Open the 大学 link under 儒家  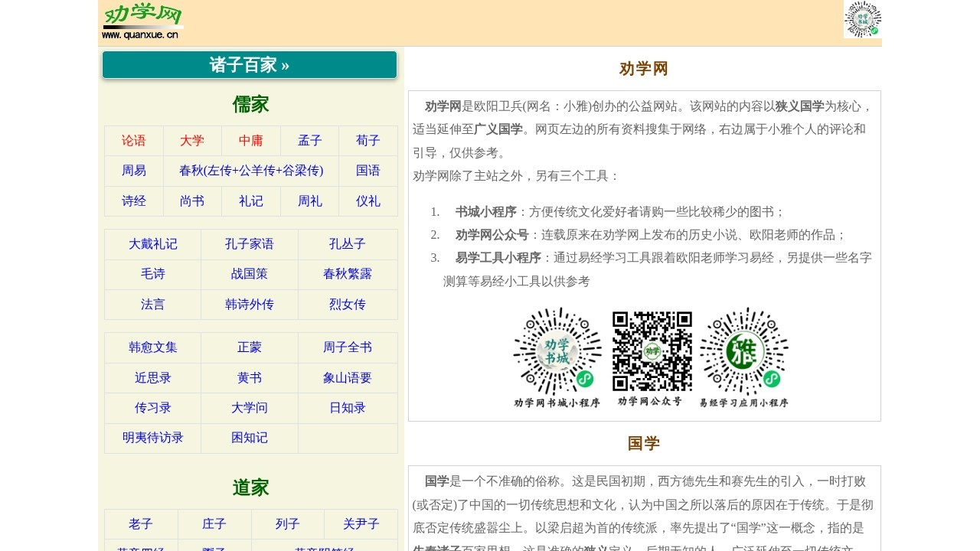192,141
